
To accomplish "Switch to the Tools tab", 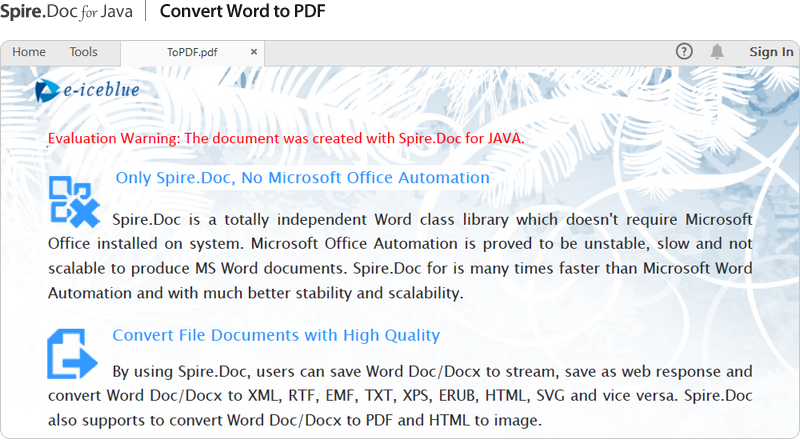I will (x=84, y=52).
